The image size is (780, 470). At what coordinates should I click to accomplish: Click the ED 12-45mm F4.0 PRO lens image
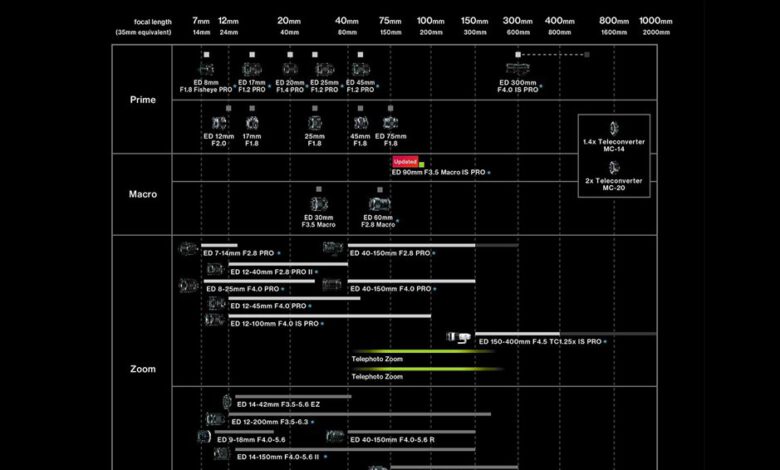(x=216, y=303)
